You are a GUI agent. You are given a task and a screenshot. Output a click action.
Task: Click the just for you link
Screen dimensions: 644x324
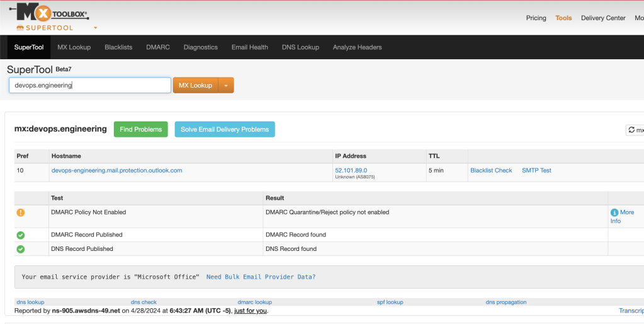[251, 310]
